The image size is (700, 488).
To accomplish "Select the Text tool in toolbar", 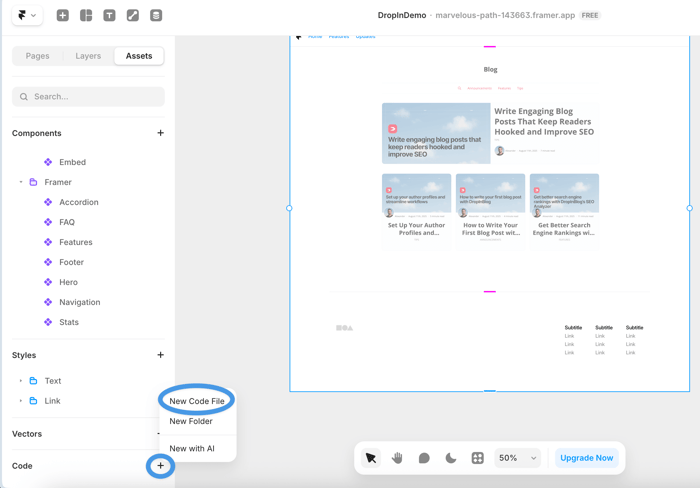I will click(x=109, y=15).
